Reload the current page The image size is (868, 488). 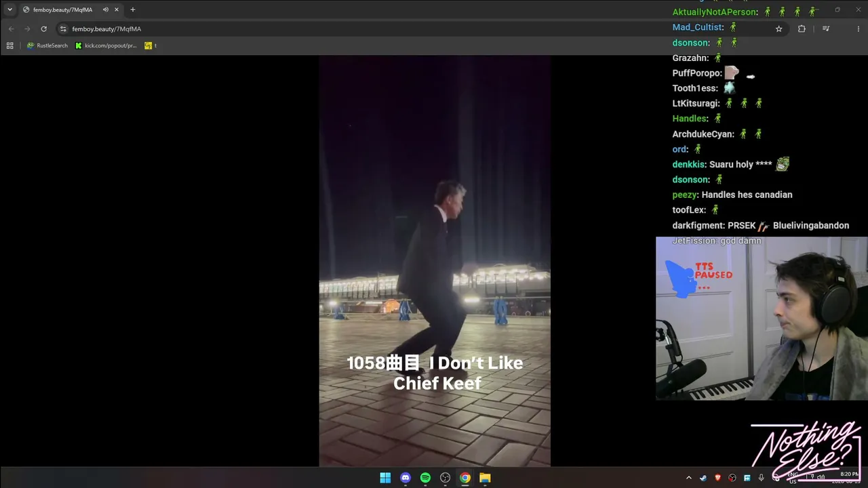point(44,28)
